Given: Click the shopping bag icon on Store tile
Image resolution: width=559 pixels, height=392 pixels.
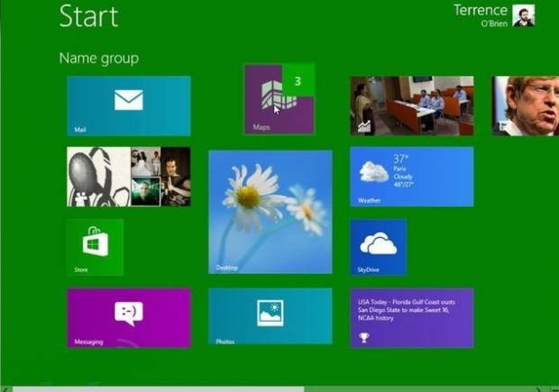Looking at the screenshot, I should [x=96, y=242].
